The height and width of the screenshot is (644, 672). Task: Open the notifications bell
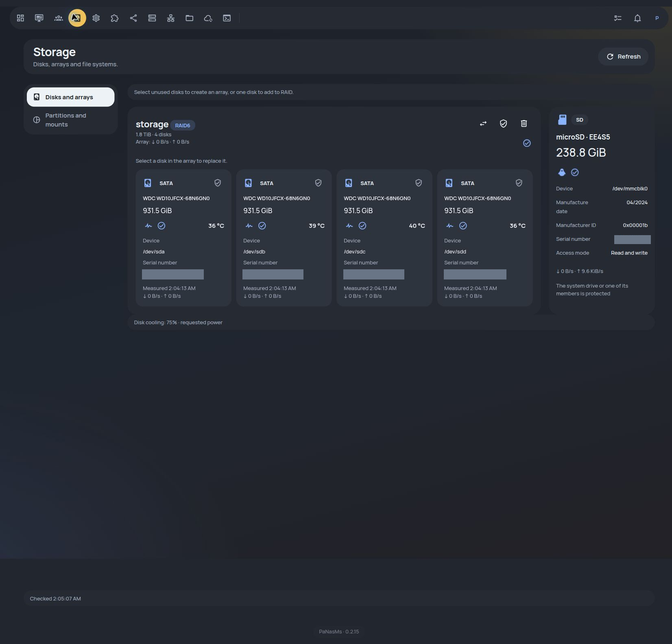pos(637,18)
